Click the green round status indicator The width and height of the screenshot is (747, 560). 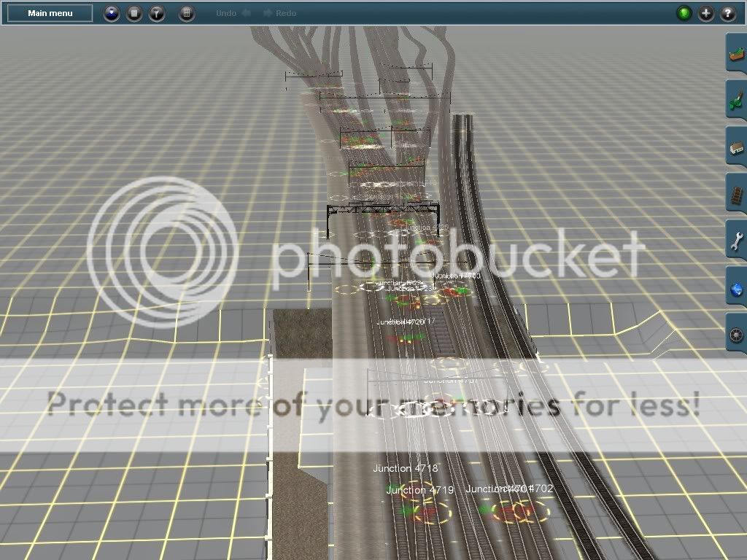pos(684,13)
